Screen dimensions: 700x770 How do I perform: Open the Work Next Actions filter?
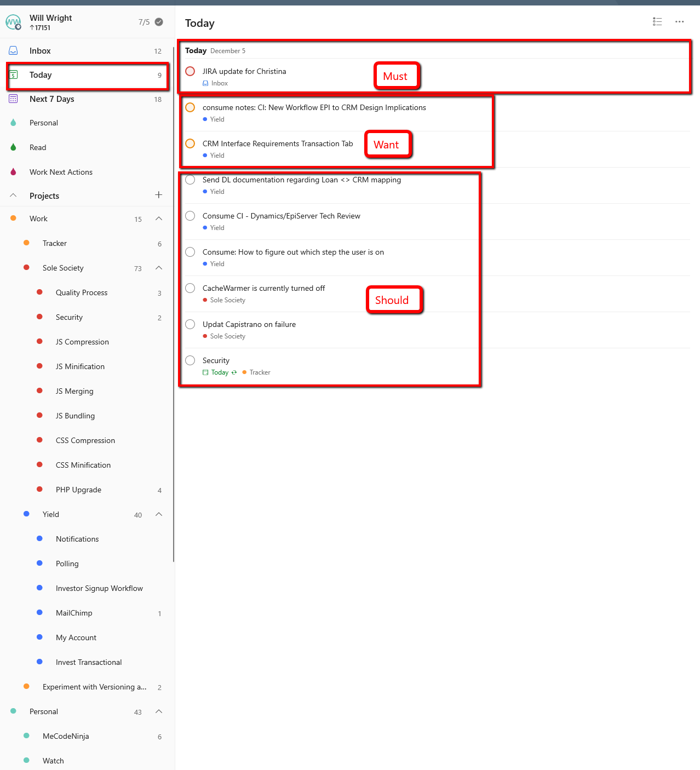tap(87, 172)
